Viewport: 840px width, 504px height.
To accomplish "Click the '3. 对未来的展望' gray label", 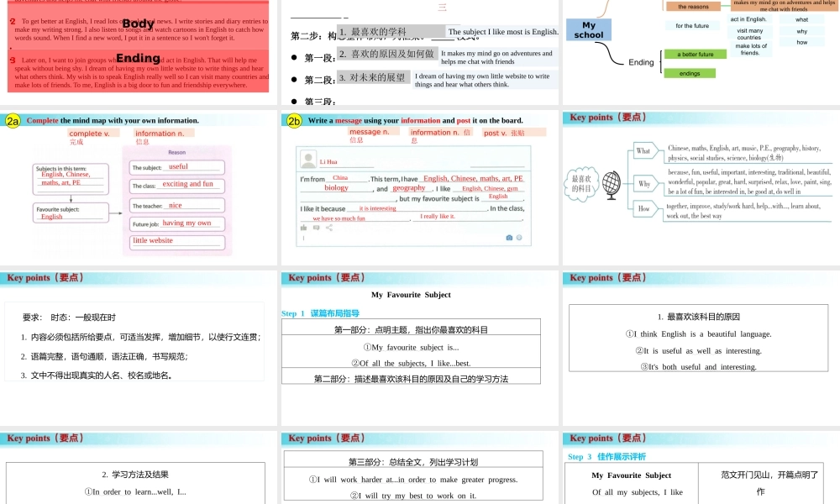I will point(374,77).
